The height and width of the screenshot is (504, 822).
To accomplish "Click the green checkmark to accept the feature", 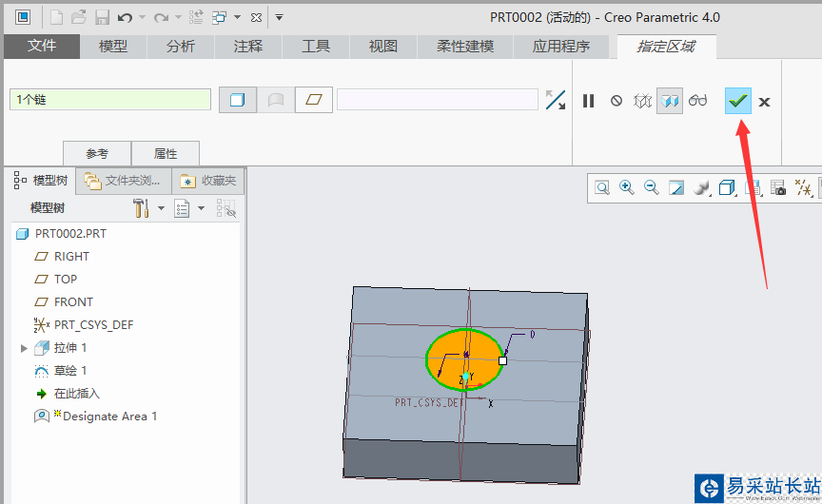I will click(x=737, y=101).
